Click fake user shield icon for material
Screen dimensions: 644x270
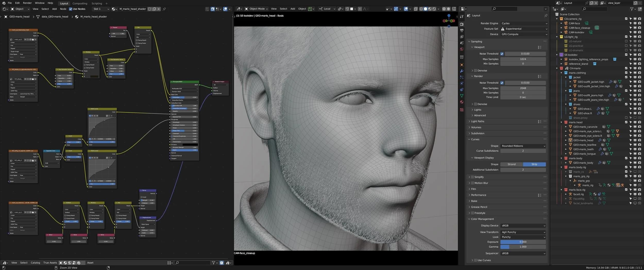(x=149, y=9)
